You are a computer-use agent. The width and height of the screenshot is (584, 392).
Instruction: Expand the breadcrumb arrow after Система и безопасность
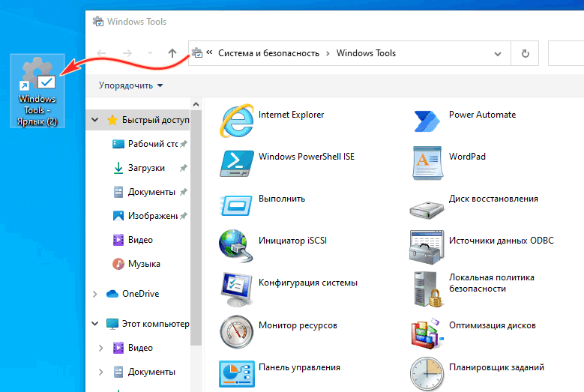328,54
